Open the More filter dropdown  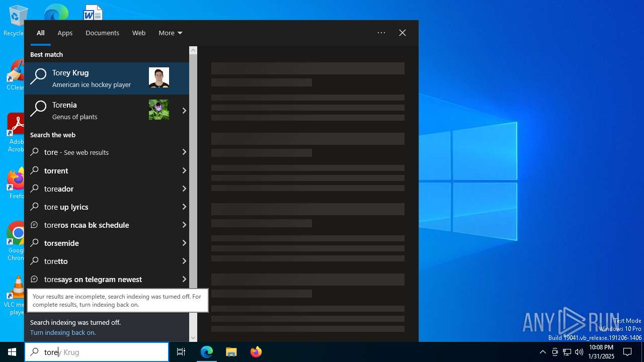171,33
